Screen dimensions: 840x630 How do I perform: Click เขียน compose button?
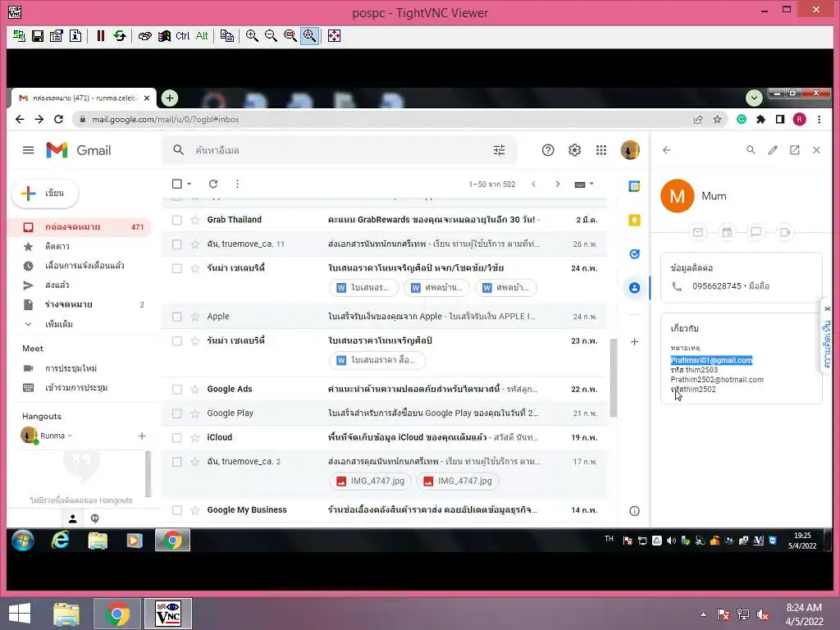point(45,194)
